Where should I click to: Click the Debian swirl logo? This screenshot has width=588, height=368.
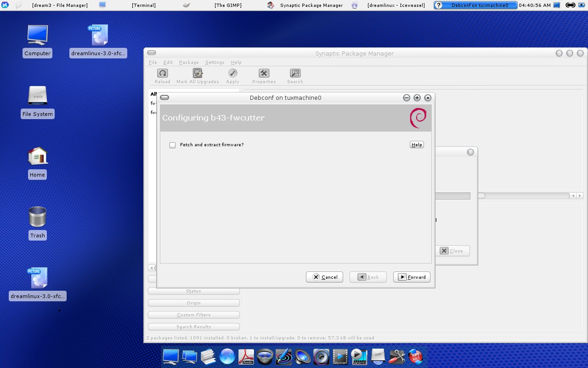(418, 118)
